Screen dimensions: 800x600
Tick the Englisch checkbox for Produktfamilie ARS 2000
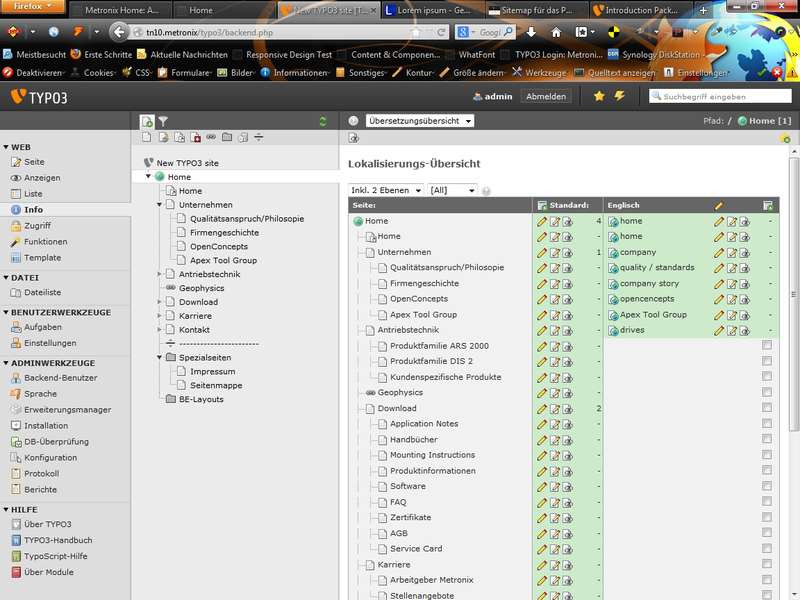click(x=767, y=346)
